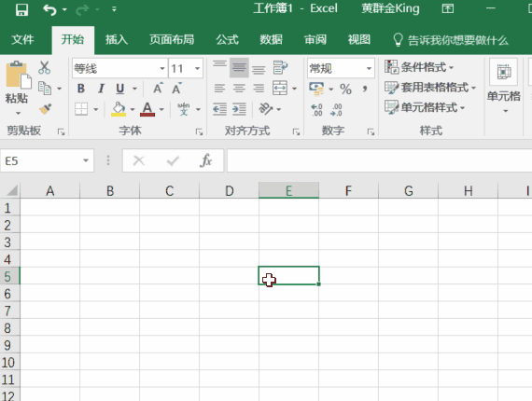
Task: Click the 告诉我你想要做什么 search box
Action: click(451, 40)
